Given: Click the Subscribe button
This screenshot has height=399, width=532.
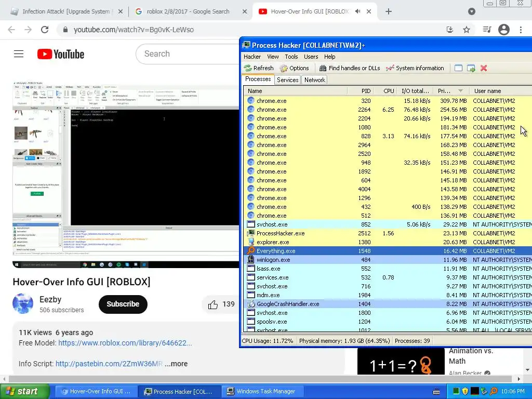Looking at the screenshot, I should click(x=123, y=304).
